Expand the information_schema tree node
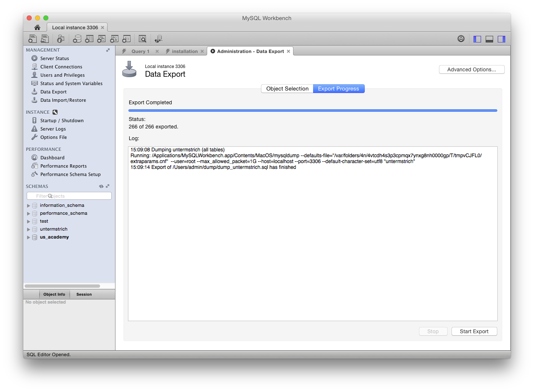The image size is (534, 392). click(28, 206)
